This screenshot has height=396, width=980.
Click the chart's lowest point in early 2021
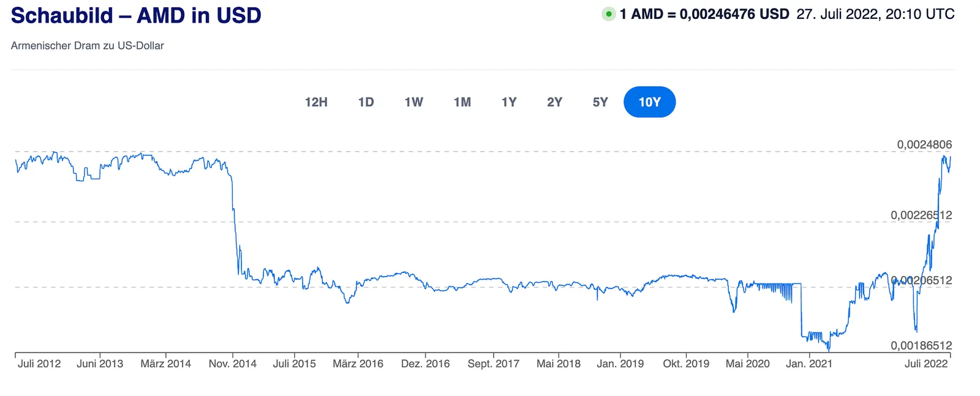(x=829, y=350)
